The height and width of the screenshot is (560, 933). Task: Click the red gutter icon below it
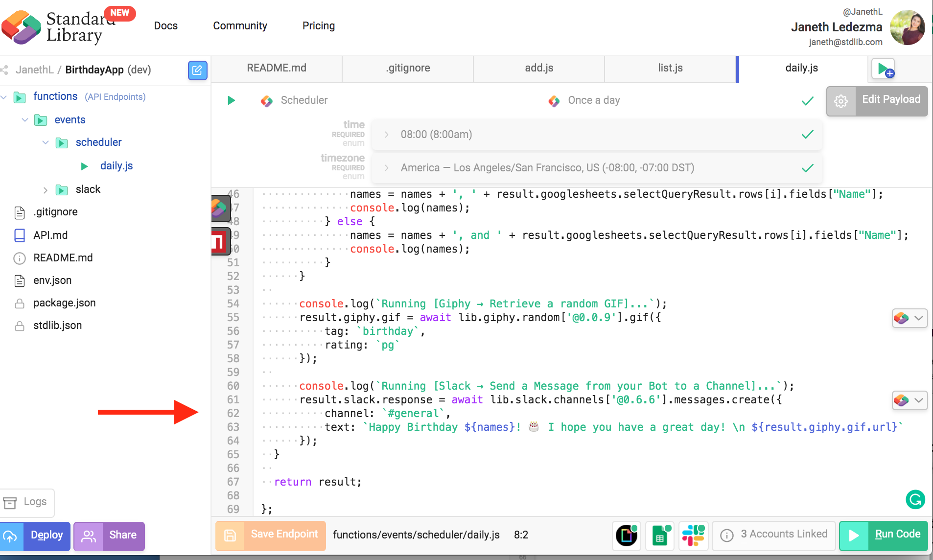220,241
